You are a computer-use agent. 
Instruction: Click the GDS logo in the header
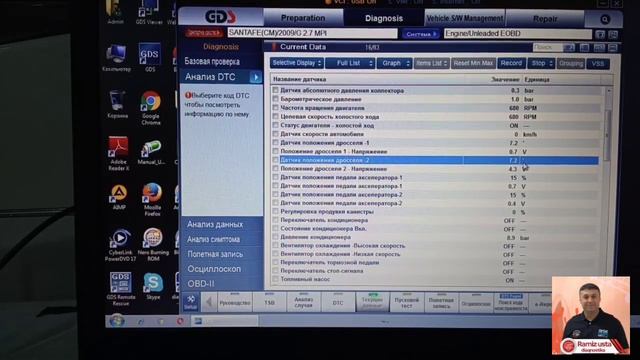[220, 17]
